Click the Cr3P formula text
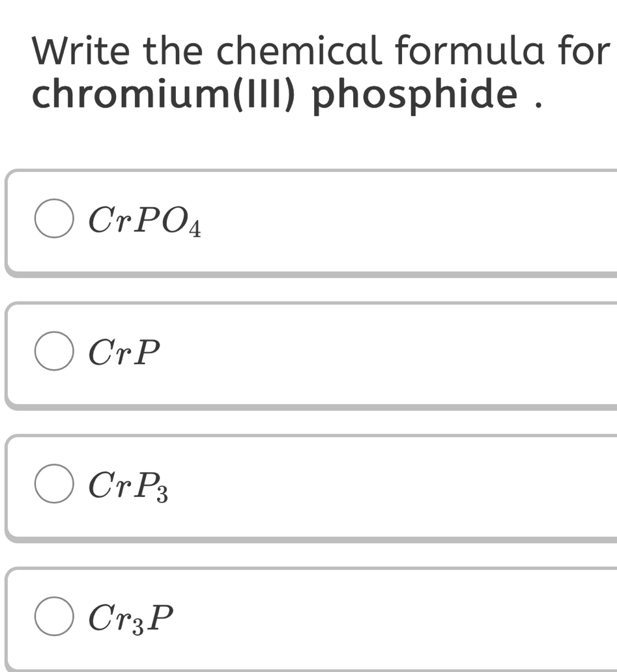 pos(131,617)
